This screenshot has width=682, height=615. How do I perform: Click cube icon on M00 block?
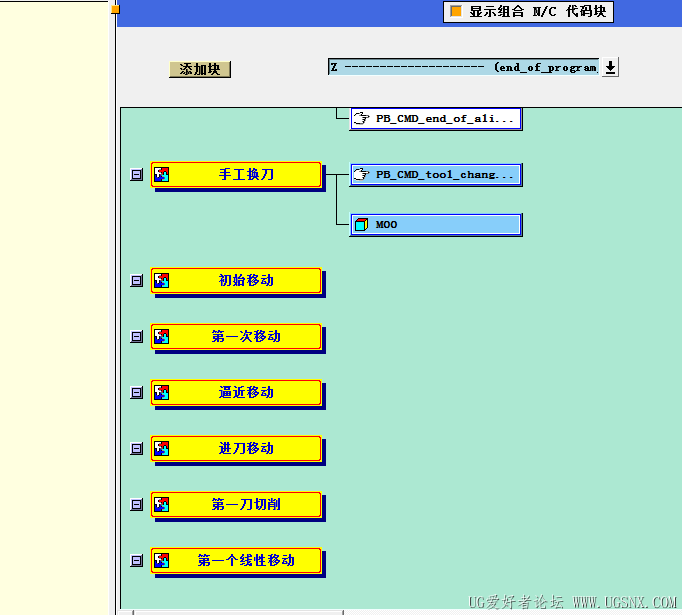[x=361, y=224]
